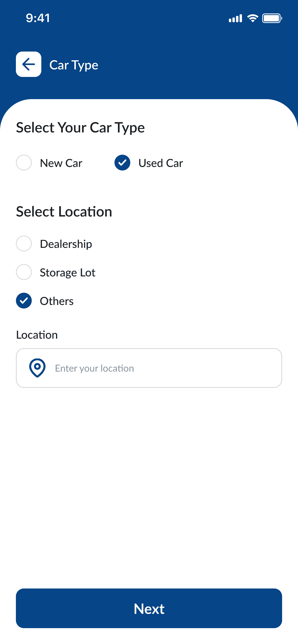
Task: Click the 'New Car' label text
Action: tap(61, 163)
